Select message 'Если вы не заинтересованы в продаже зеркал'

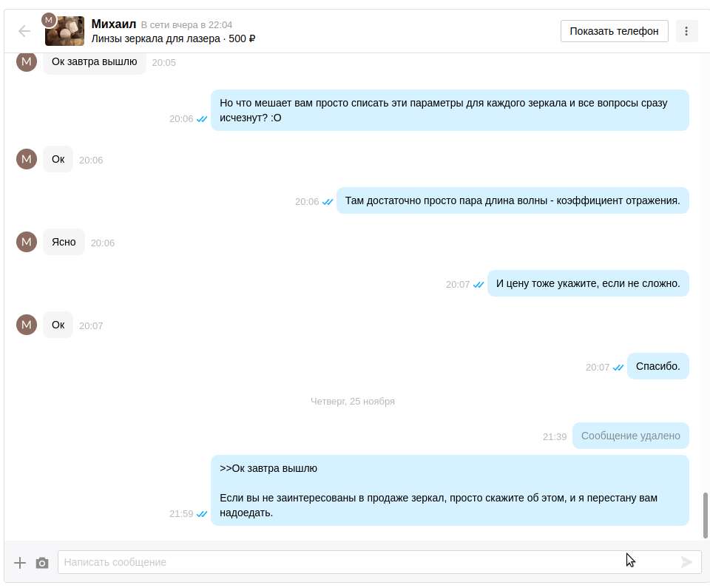450,490
